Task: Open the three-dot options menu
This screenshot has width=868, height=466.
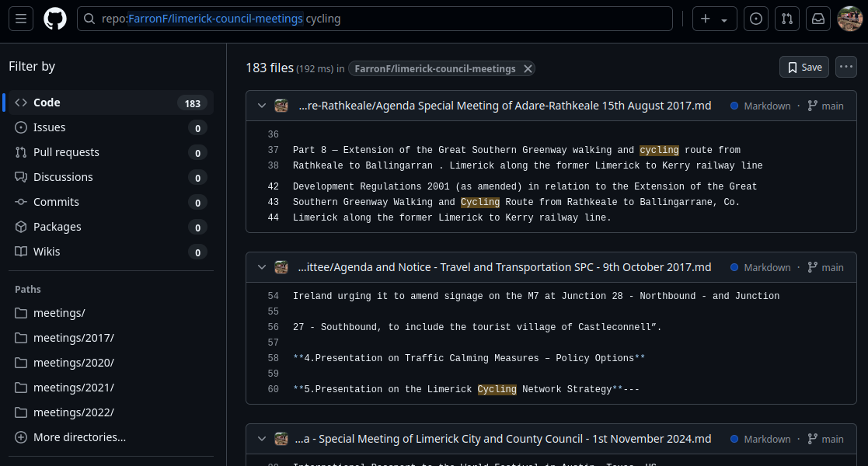Action: pyautogui.click(x=846, y=67)
